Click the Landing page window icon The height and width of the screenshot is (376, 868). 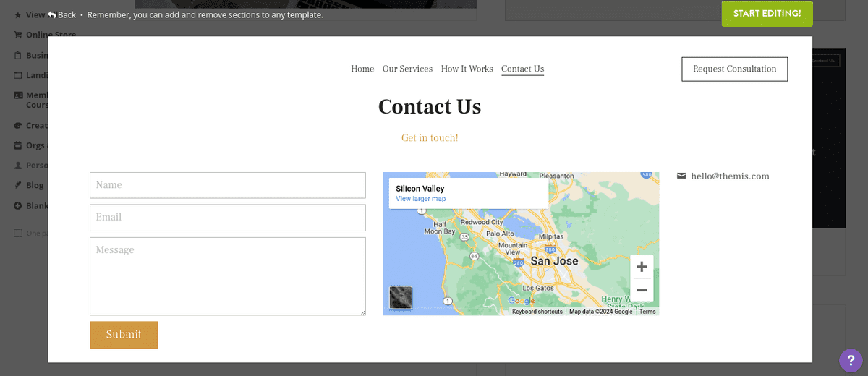18,75
